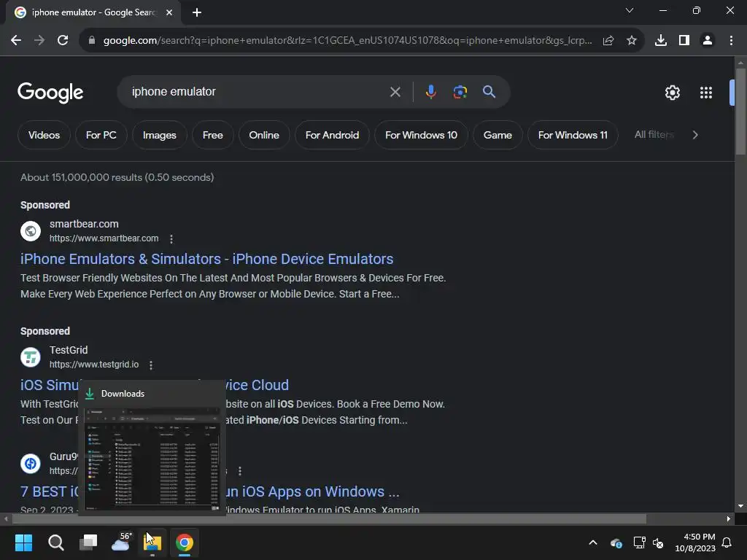Open a new browser tab
Screen dimensions: 747x560
197,12
